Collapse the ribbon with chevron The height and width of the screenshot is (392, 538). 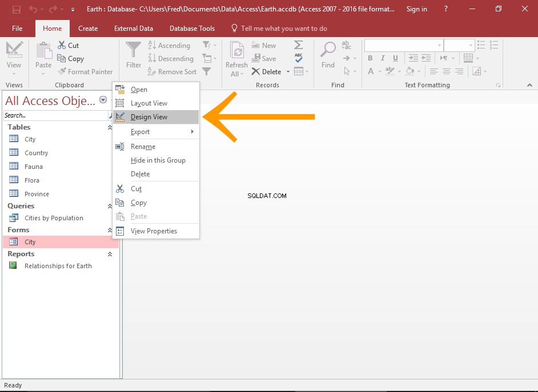(x=530, y=85)
